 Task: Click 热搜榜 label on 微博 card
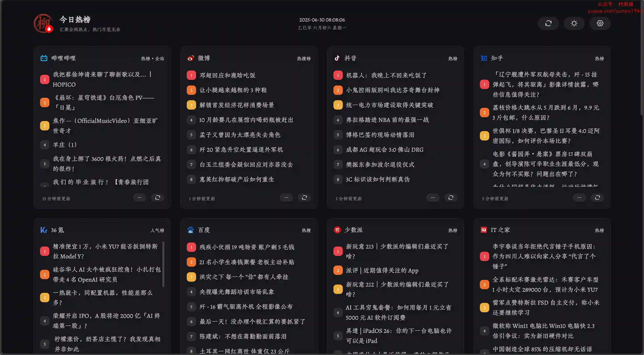coord(304,59)
